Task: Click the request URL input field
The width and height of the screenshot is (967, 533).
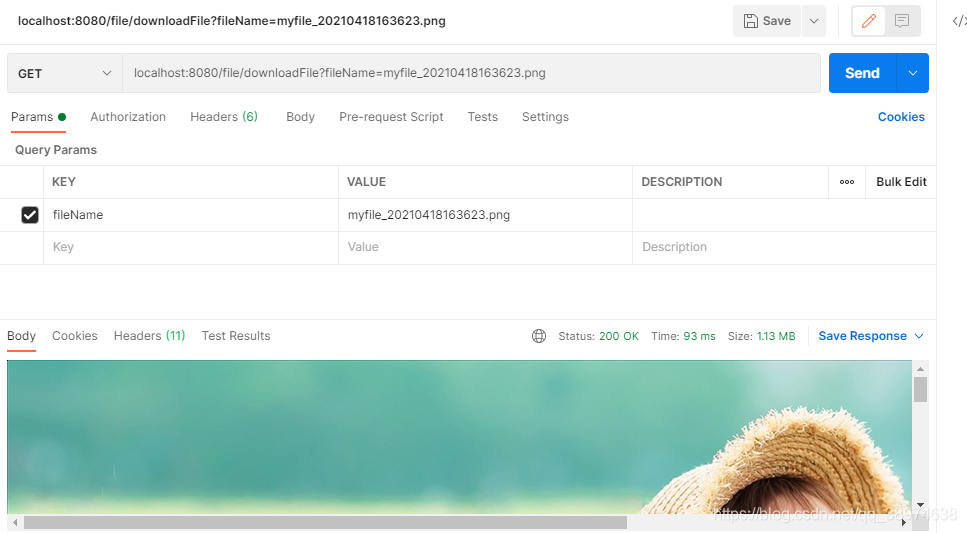Action: pyautogui.click(x=471, y=73)
